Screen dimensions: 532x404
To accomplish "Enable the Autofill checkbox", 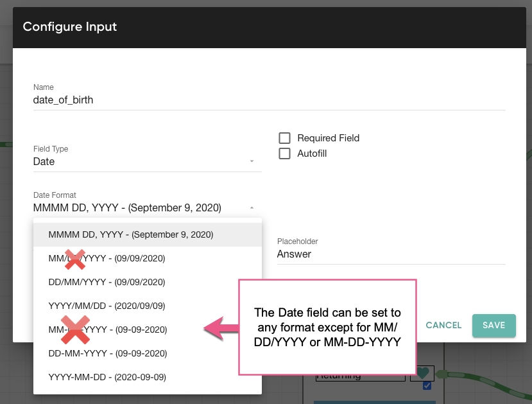I will pos(284,154).
